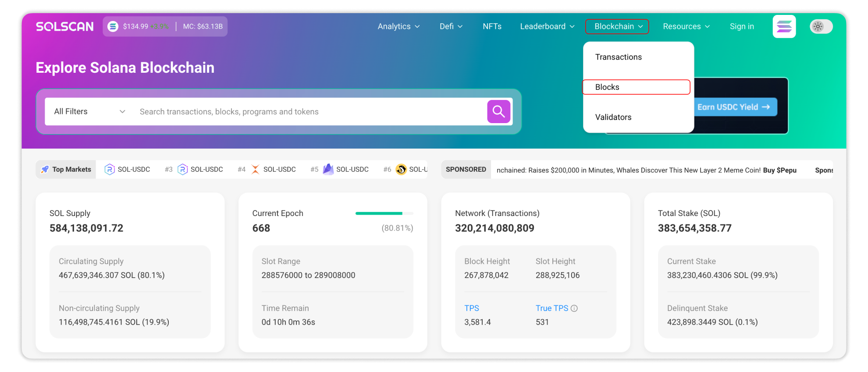Click the True TPS link
The height and width of the screenshot is (372, 868).
tap(552, 308)
